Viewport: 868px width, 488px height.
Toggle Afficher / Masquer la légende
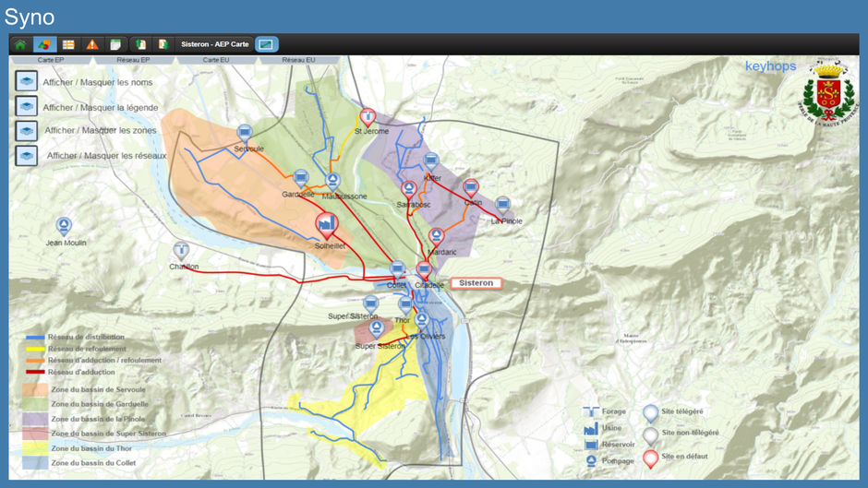pyautogui.click(x=27, y=106)
